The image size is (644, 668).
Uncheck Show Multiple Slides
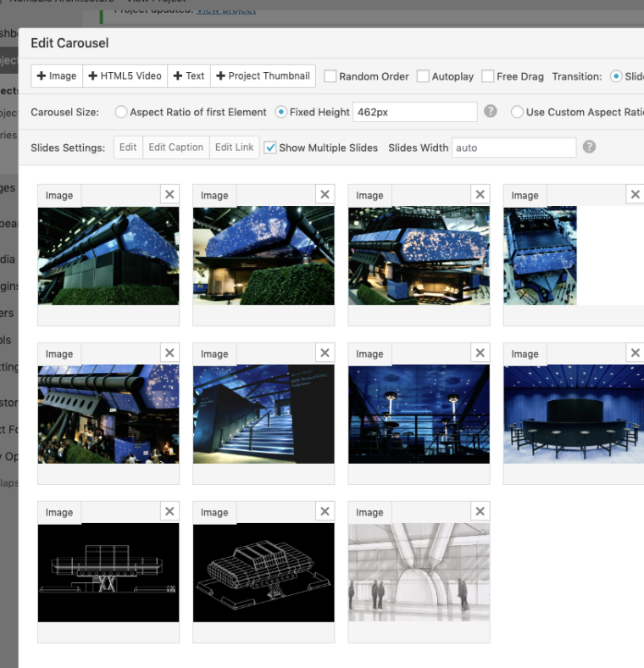270,148
